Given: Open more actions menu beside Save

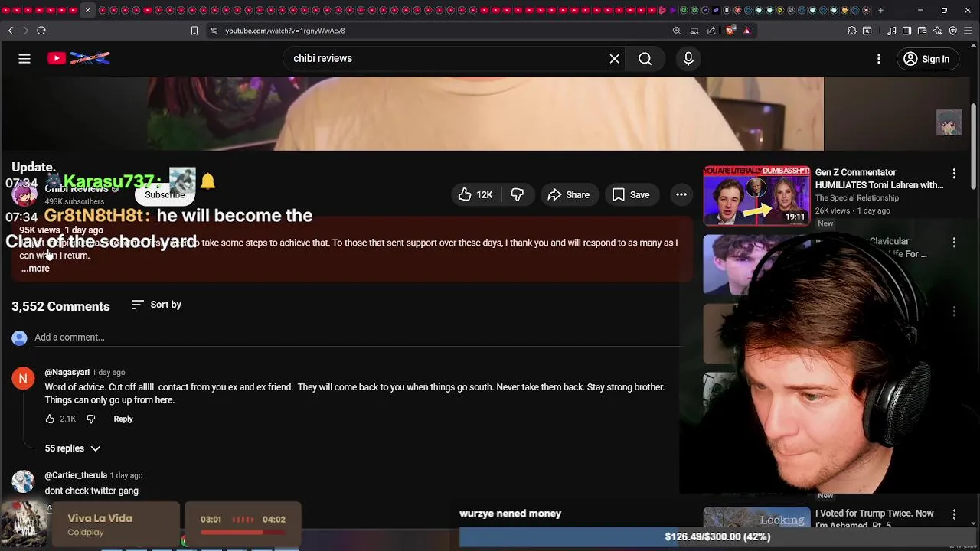Looking at the screenshot, I should click(681, 195).
